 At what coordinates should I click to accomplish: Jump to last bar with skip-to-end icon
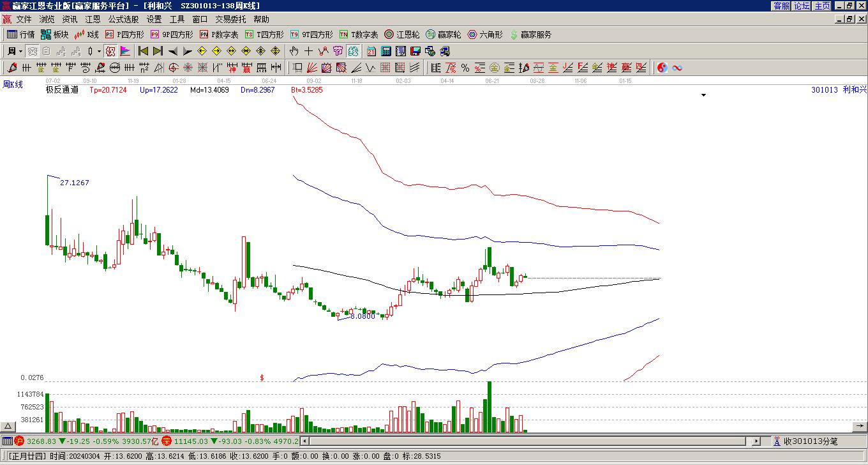tap(158, 51)
